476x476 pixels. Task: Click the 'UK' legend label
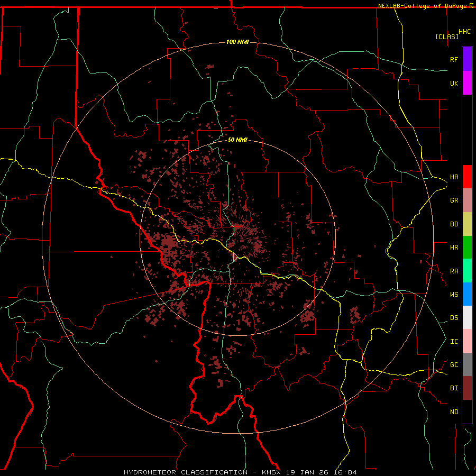click(454, 83)
